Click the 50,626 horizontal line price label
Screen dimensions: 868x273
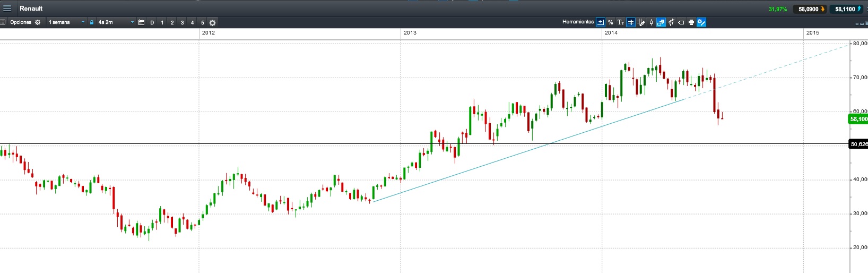click(858, 144)
